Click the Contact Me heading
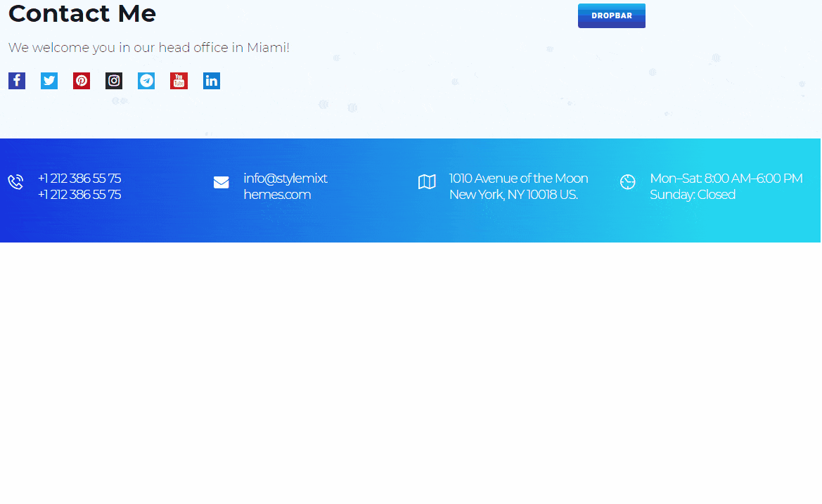822x504 pixels. click(x=82, y=13)
